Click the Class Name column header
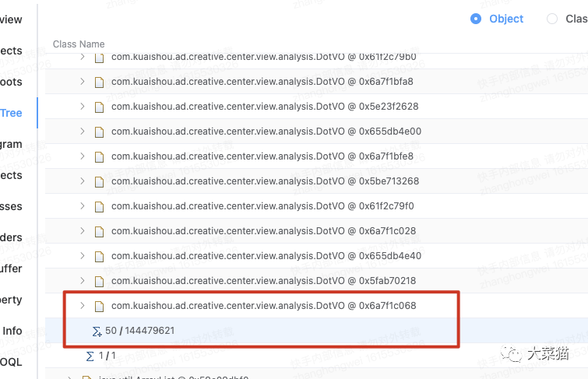588x379 pixels. click(79, 44)
